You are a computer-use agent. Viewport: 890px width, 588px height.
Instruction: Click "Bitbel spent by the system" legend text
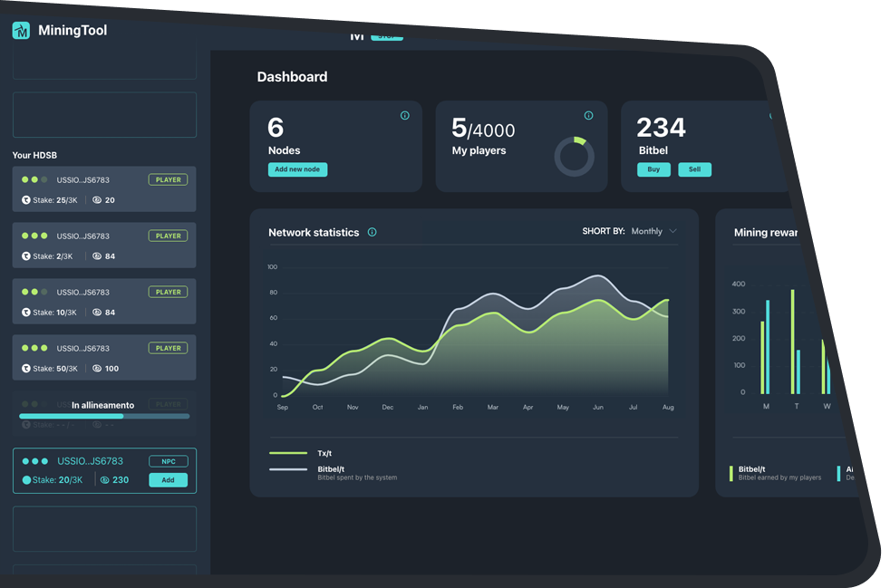pos(358,477)
